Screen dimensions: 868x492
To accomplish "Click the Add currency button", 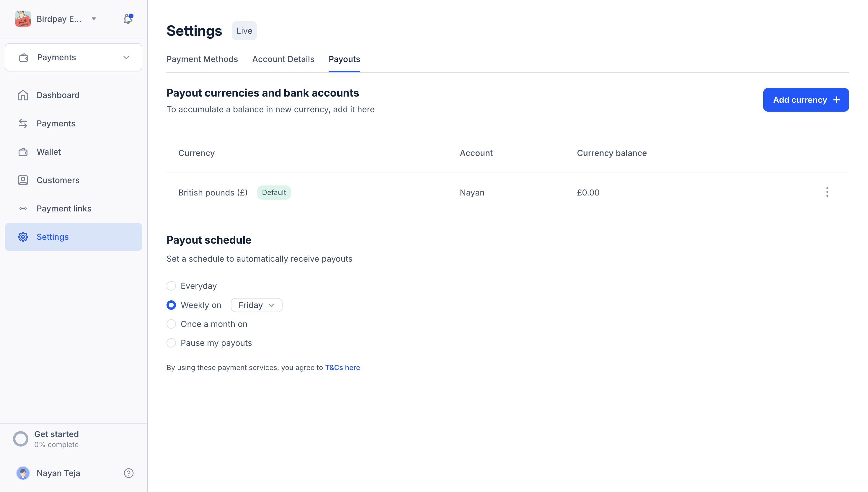I will tap(805, 100).
